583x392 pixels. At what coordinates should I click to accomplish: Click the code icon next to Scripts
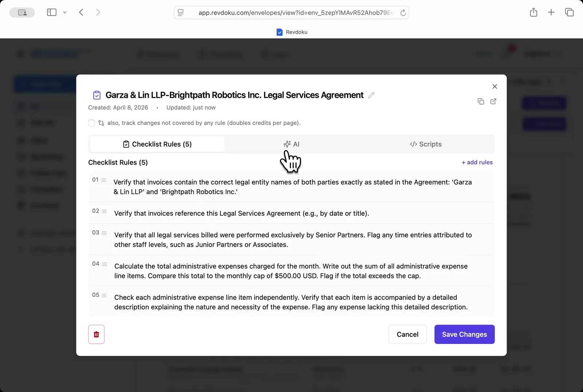click(x=413, y=144)
